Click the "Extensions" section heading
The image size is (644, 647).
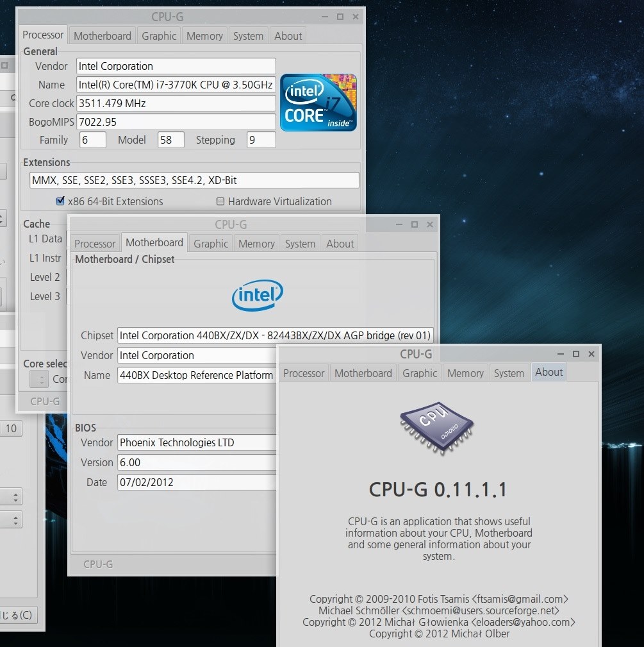tap(47, 162)
